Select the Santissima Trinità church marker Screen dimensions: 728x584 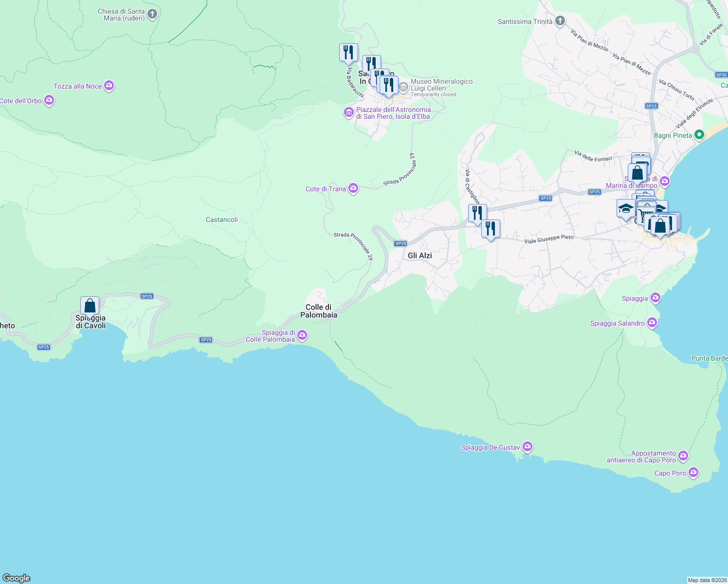tap(559, 21)
